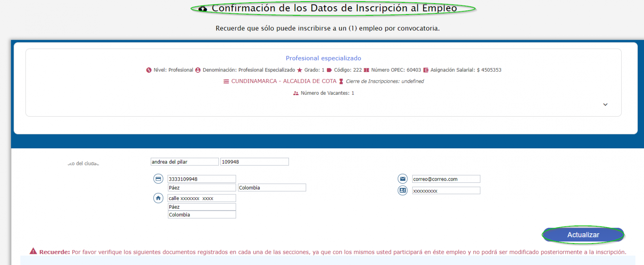644x265 pixels.
Task: Click the name field 'andrea del pilar'
Action: (x=184, y=162)
